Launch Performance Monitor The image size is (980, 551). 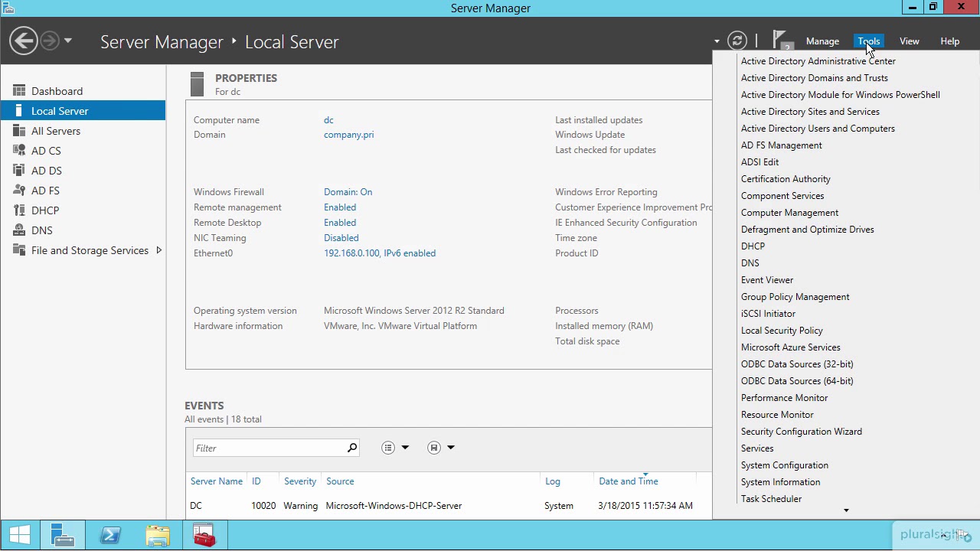coord(784,398)
